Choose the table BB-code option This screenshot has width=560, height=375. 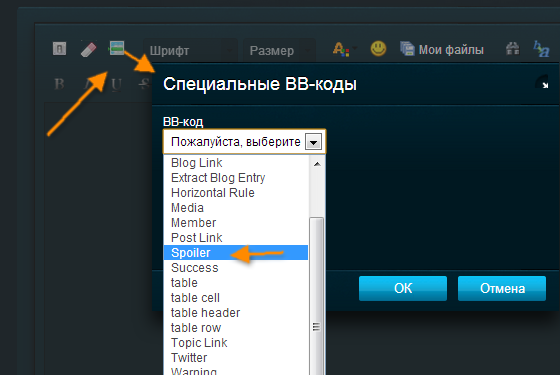click(236, 282)
